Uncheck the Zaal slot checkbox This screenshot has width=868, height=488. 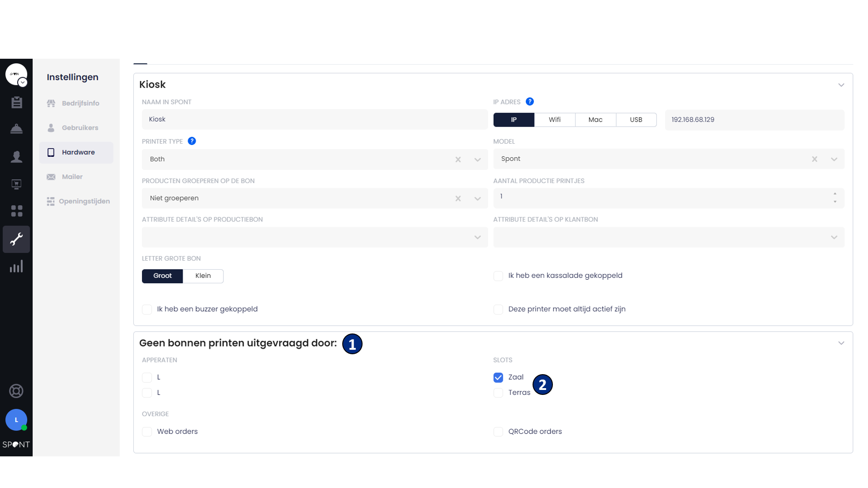[498, 377]
